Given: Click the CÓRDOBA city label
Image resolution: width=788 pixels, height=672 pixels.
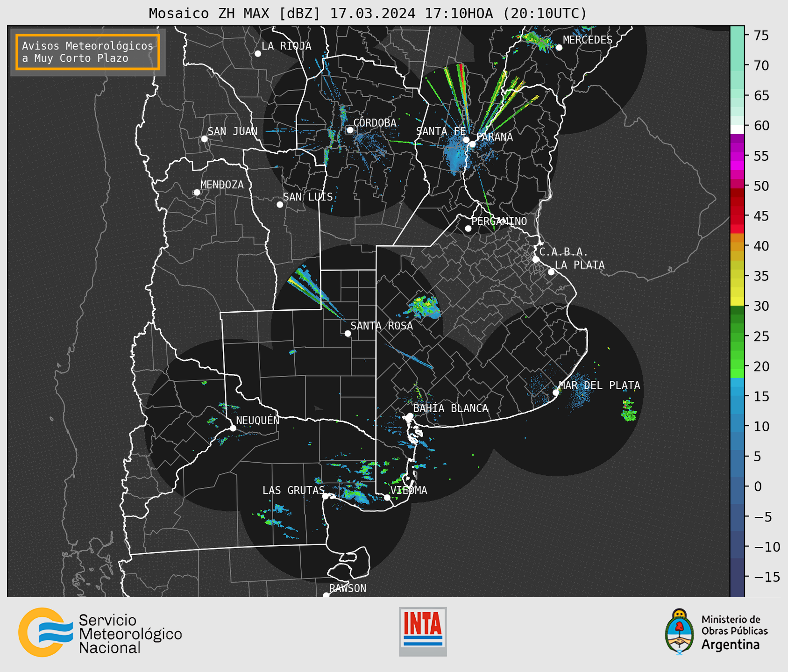Looking at the screenshot, I should click(375, 122).
